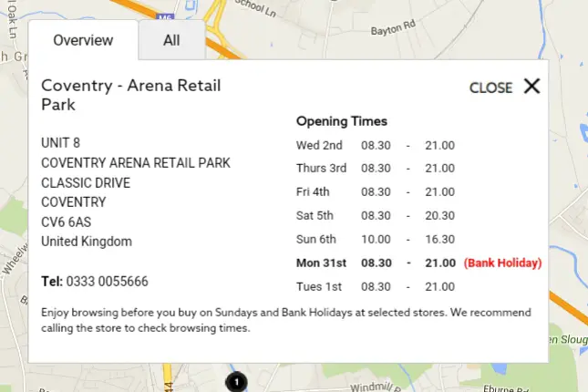This screenshot has height=392, width=588.
Task: Switch to the All tab
Action: coord(171,40)
